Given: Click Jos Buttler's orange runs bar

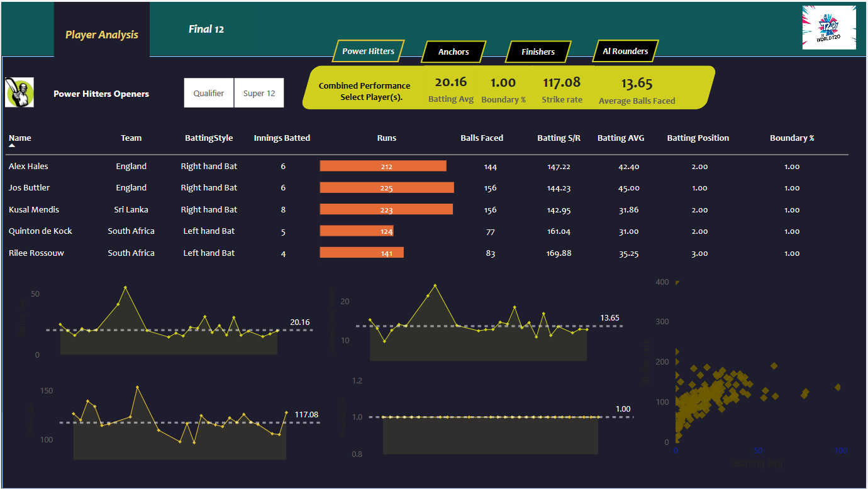Looking at the screenshot, I should 387,188.
